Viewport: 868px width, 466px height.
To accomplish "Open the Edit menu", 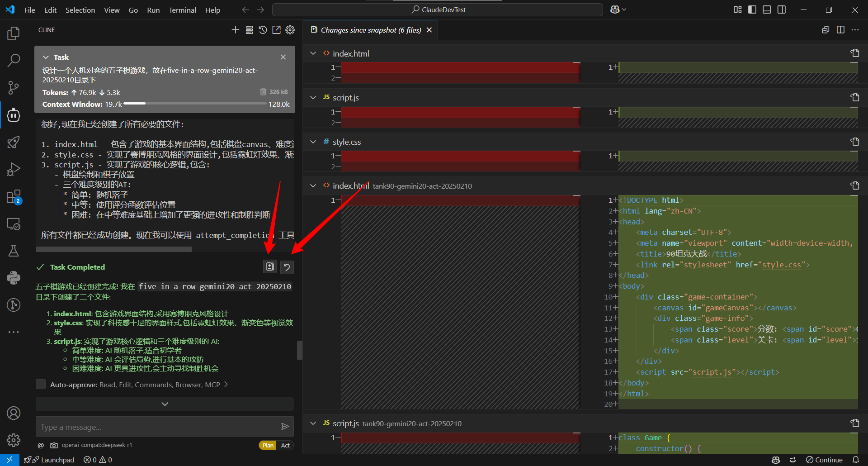I will tap(50, 10).
